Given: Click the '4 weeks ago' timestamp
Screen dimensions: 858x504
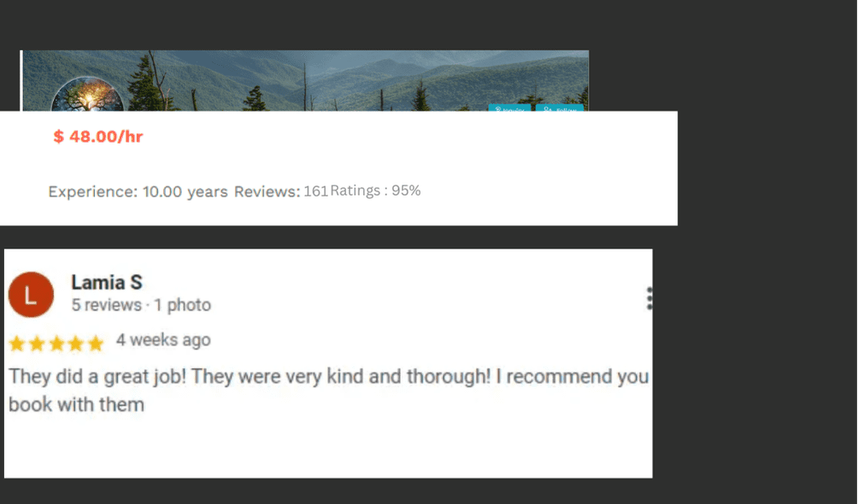Looking at the screenshot, I should tap(163, 340).
